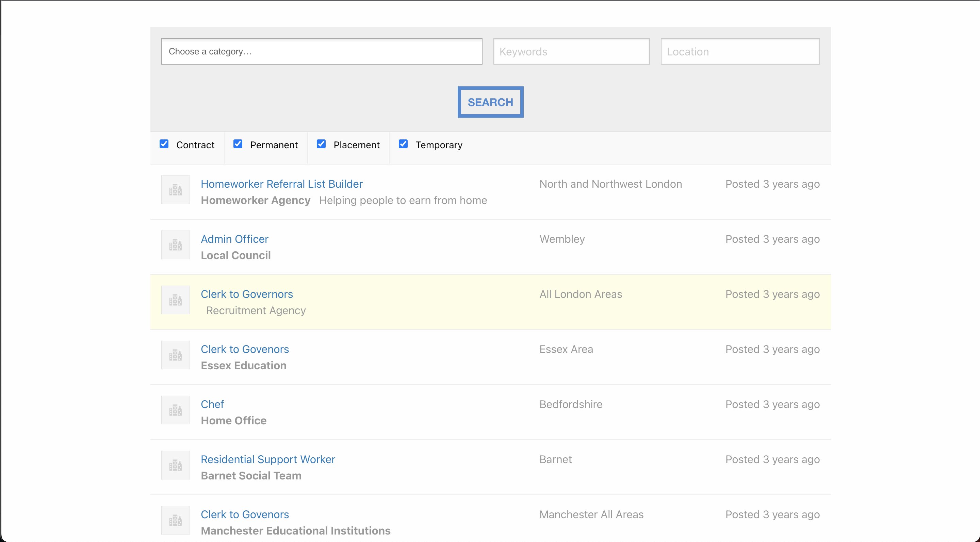980x542 pixels.
Task: Click the Barnet location text
Action: 555,459
